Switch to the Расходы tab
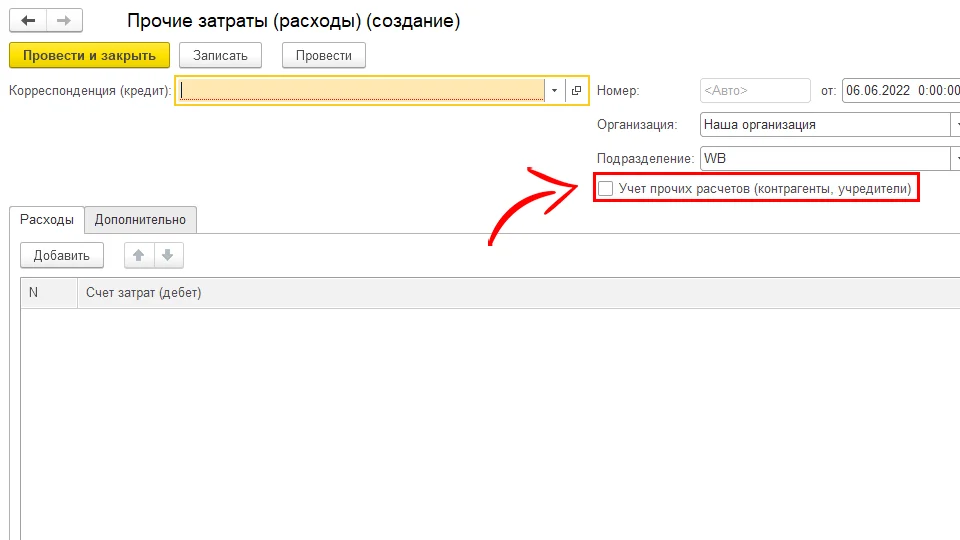This screenshot has height=540, width=960. click(x=47, y=220)
